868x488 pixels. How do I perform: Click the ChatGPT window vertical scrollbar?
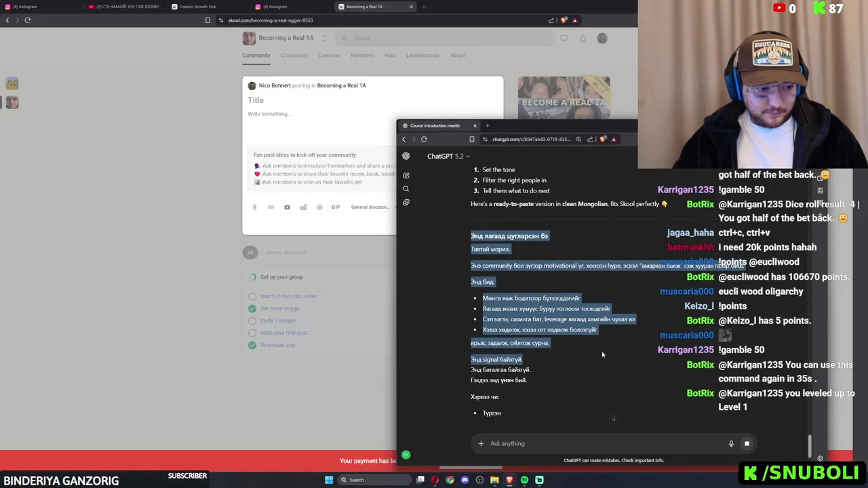[810, 445]
